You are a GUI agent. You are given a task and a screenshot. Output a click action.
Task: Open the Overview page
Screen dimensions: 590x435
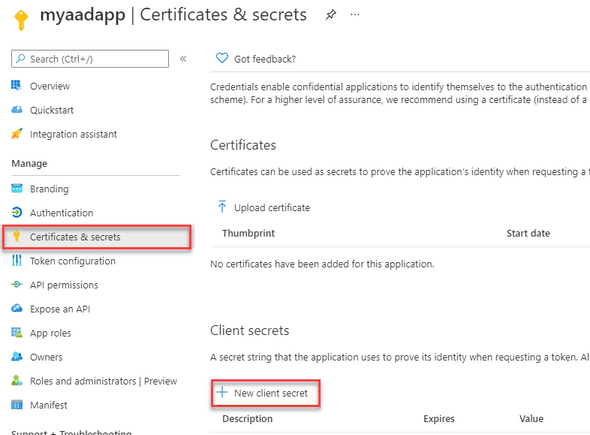(x=50, y=86)
